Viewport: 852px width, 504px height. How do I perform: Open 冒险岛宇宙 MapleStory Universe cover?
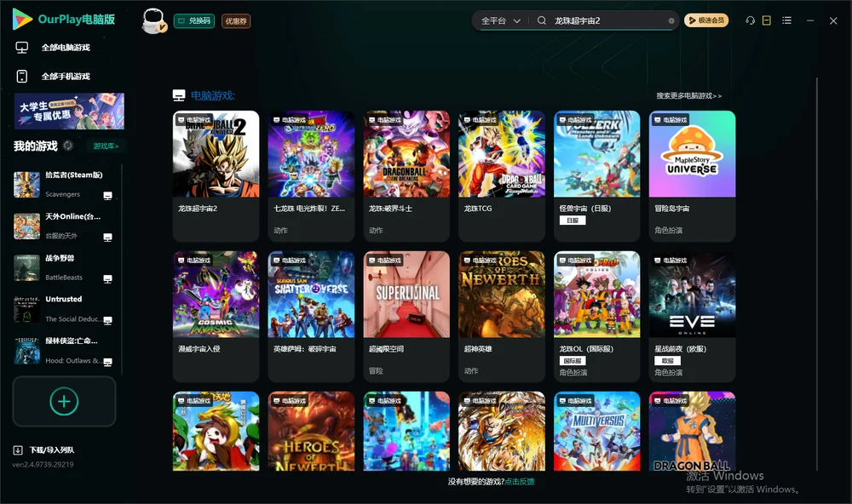click(x=692, y=154)
